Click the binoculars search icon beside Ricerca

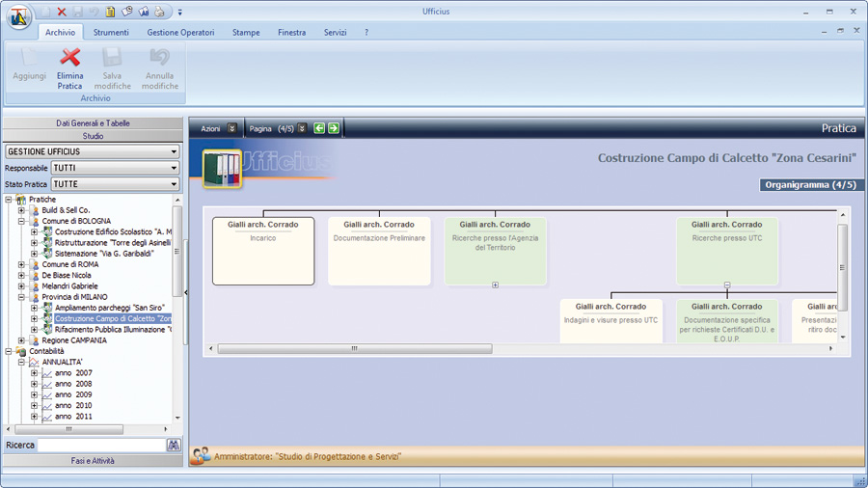(174, 445)
